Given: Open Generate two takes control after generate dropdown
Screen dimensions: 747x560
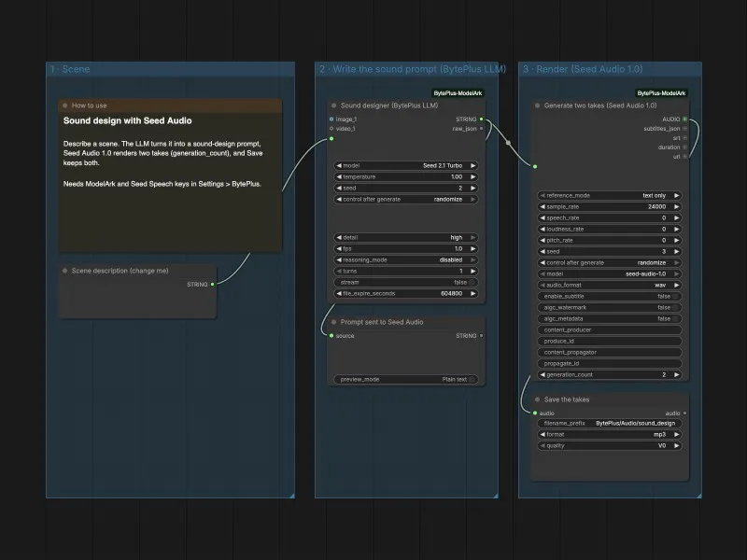Looking at the screenshot, I should pyautogui.click(x=610, y=263).
